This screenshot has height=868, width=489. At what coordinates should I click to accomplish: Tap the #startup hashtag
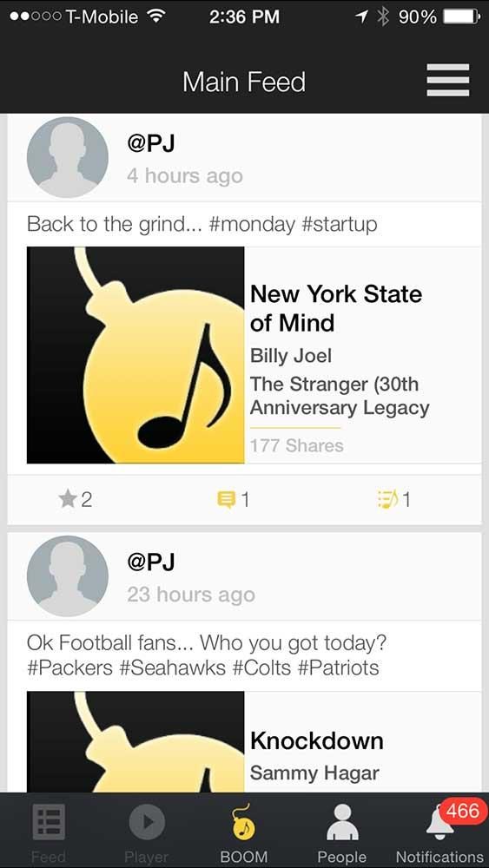point(340,225)
